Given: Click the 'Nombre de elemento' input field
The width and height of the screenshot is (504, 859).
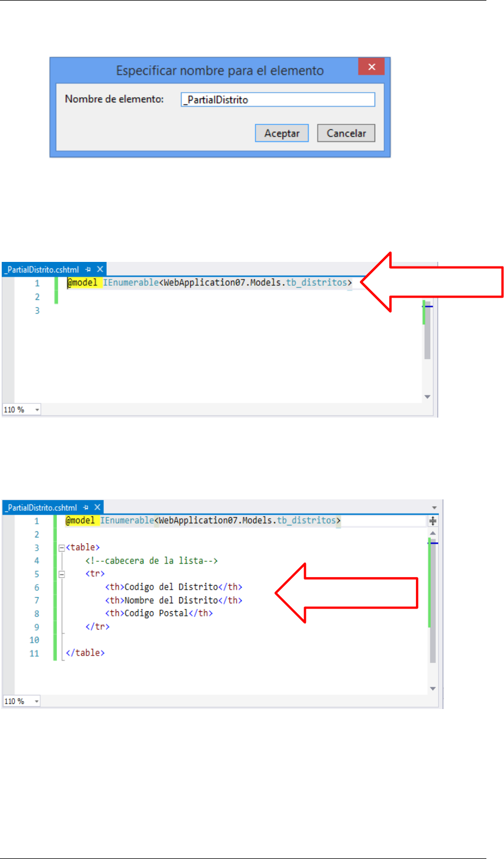Looking at the screenshot, I should click(x=278, y=99).
